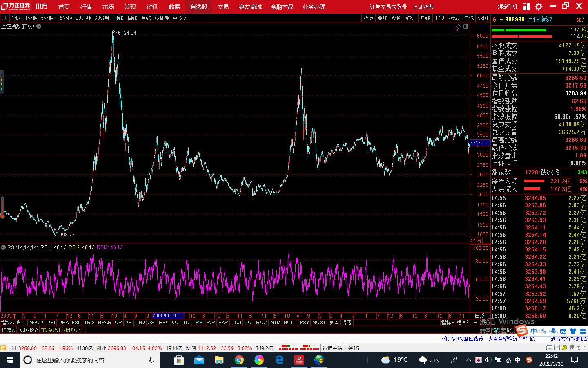Image resolution: width=588 pixels, height=368 pixels.
Task: Open the 首页 menu
Action: point(64,7)
